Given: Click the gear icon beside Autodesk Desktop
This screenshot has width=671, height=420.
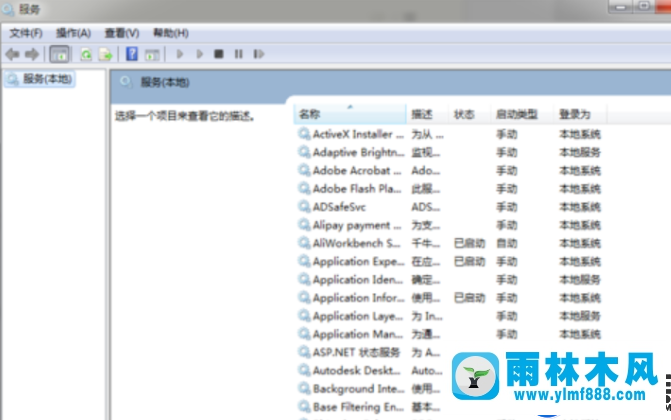Looking at the screenshot, I should tap(304, 371).
